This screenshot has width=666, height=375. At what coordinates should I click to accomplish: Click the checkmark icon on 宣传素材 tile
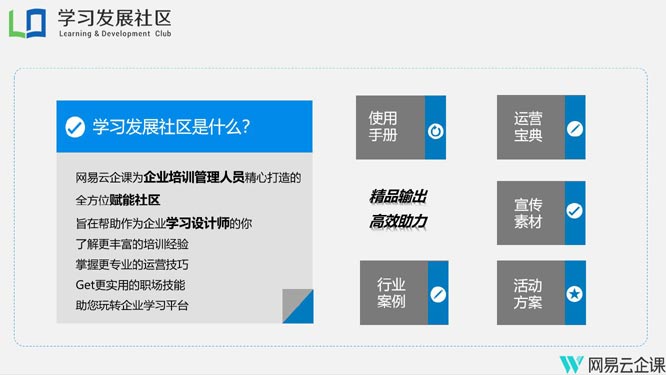click(575, 211)
